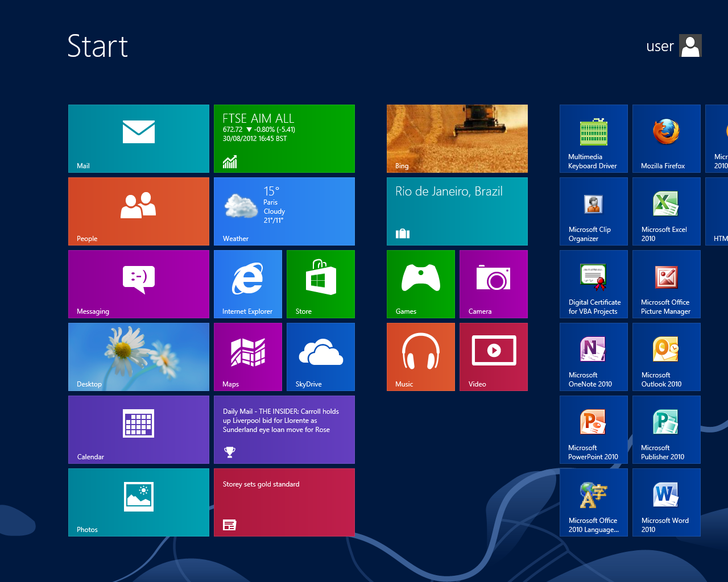Launch Internet Explorer tile
Screen dimensions: 728x582
[x=248, y=284]
